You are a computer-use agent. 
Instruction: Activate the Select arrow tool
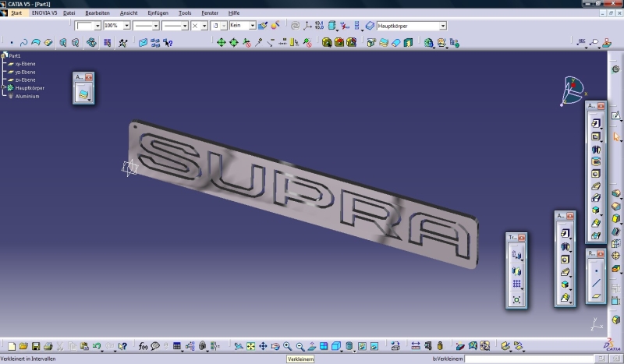(x=616, y=138)
